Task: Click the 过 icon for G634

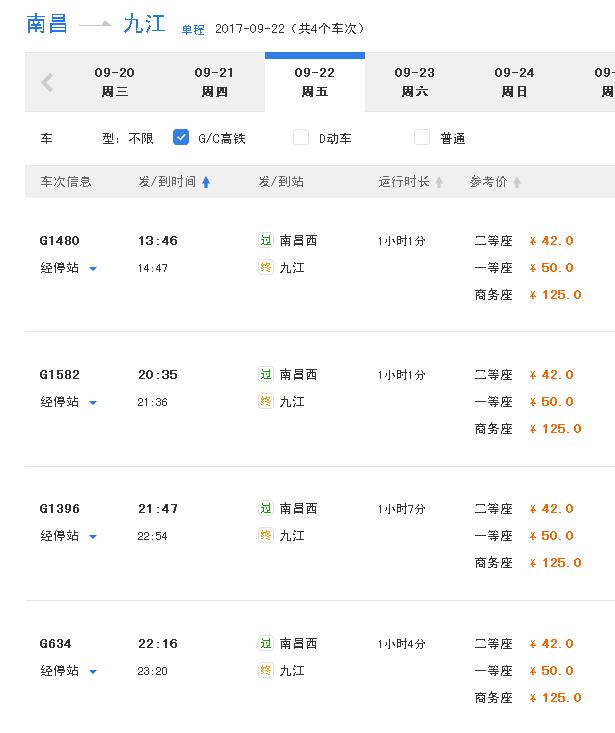Action: (266, 643)
